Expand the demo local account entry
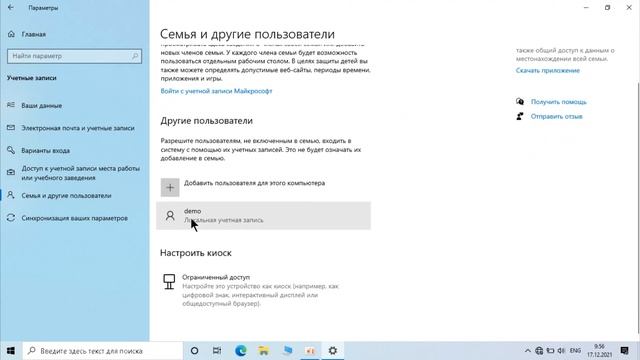The height and width of the screenshot is (360, 640). tap(263, 216)
